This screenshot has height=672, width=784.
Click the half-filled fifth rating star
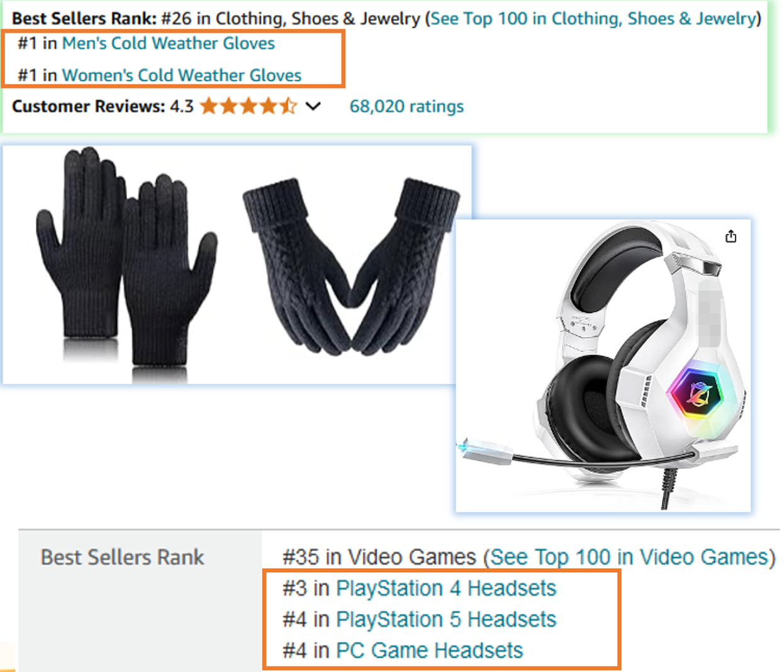(289, 106)
